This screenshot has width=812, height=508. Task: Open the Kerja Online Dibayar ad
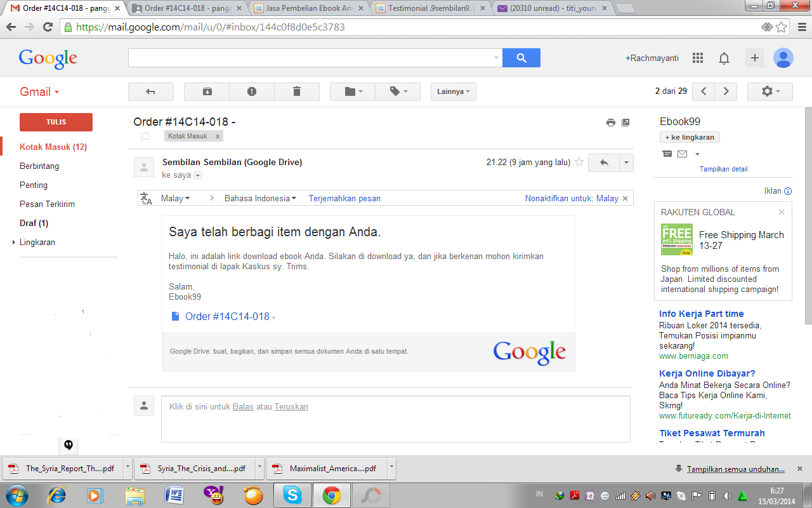[x=707, y=373]
